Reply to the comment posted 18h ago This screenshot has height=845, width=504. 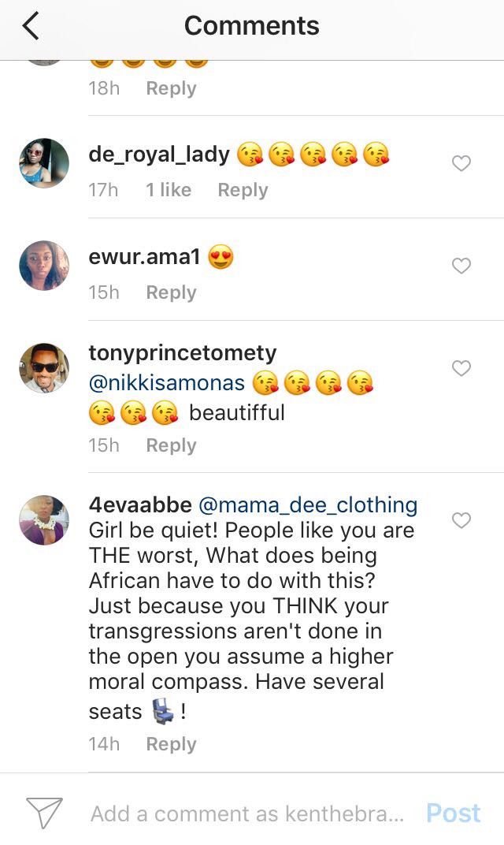click(171, 88)
